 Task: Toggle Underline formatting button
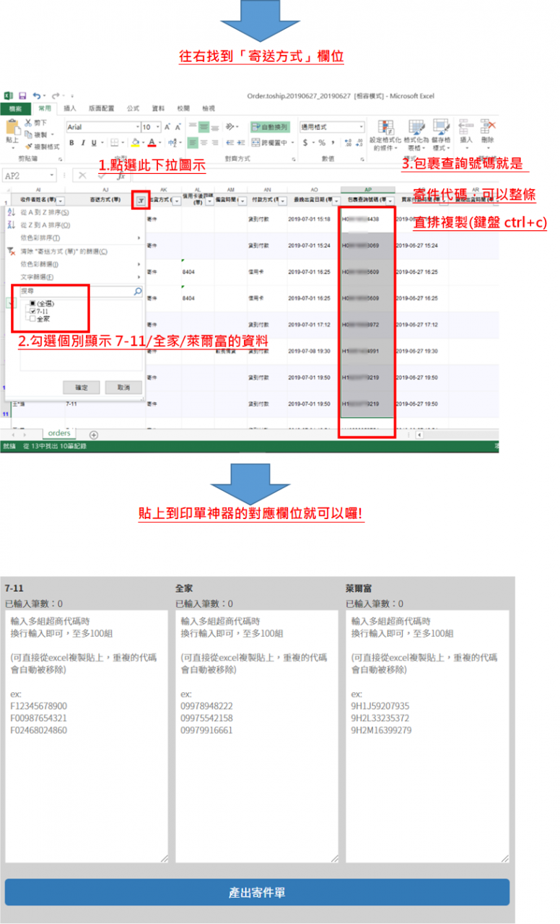pos(94,142)
